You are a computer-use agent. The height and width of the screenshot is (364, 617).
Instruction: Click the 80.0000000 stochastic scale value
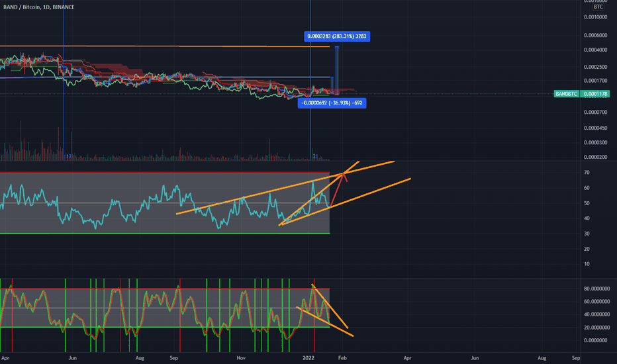[596, 289]
